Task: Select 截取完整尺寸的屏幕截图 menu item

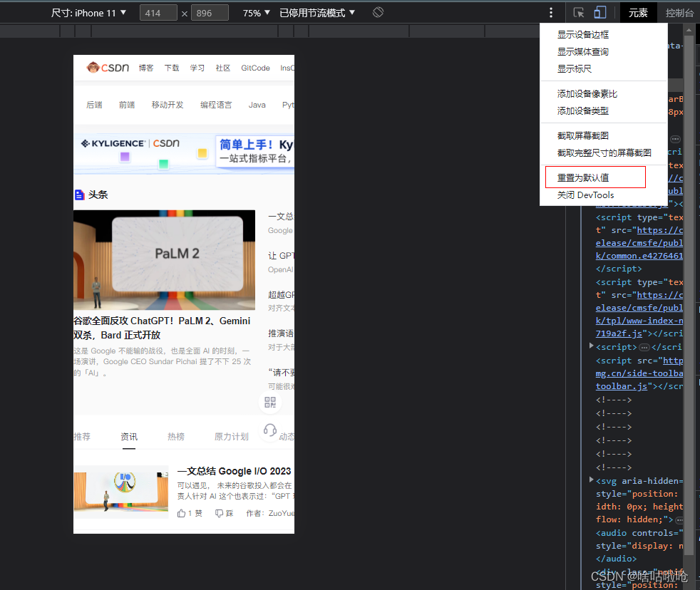Action: 603,152
